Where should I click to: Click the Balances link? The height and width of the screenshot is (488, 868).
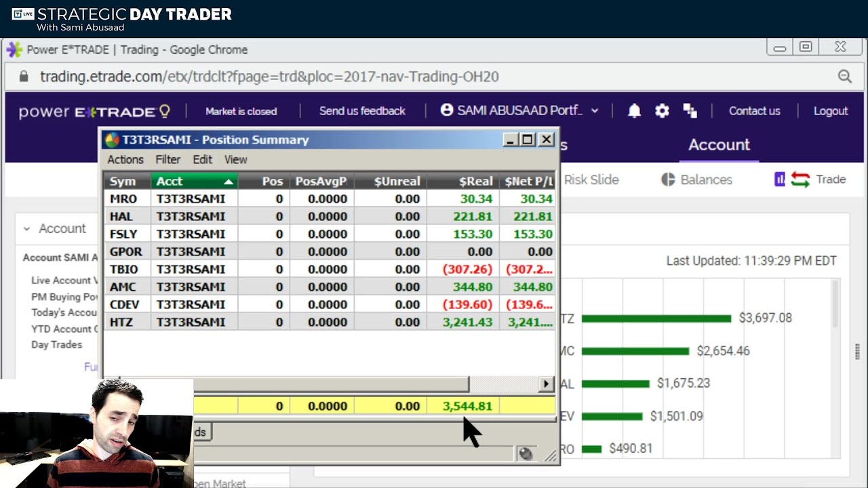click(706, 180)
